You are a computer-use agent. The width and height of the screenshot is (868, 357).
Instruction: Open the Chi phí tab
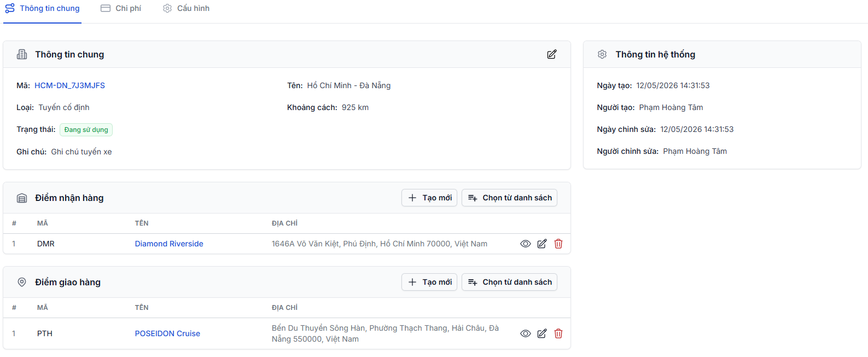[121, 8]
